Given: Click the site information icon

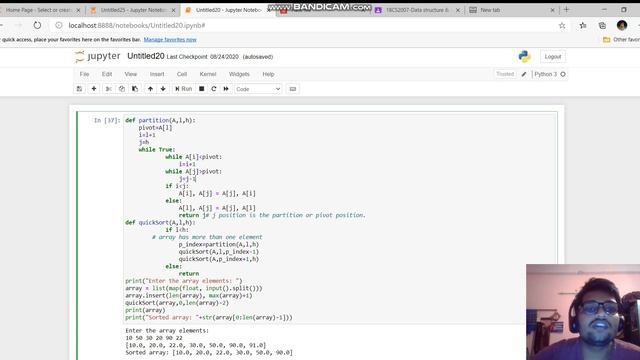Looking at the screenshot, I should pyautogui.click(x=59, y=25).
